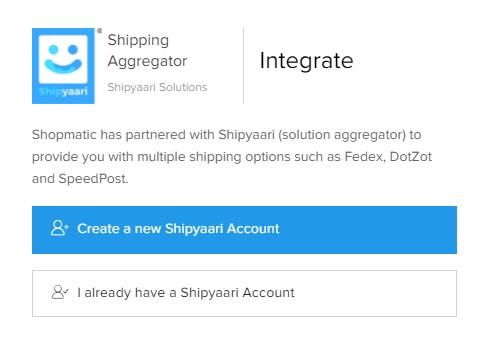Click the Shipping Aggregator title

(x=147, y=51)
